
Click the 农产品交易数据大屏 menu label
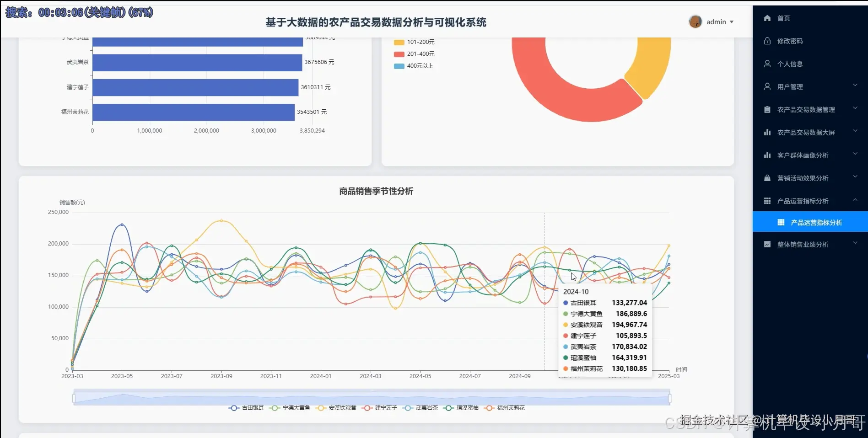(x=806, y=133)
